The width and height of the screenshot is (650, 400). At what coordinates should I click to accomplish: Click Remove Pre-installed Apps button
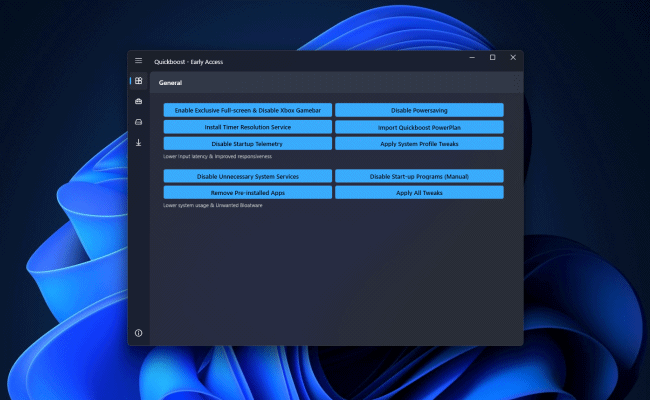coord(247,192)
